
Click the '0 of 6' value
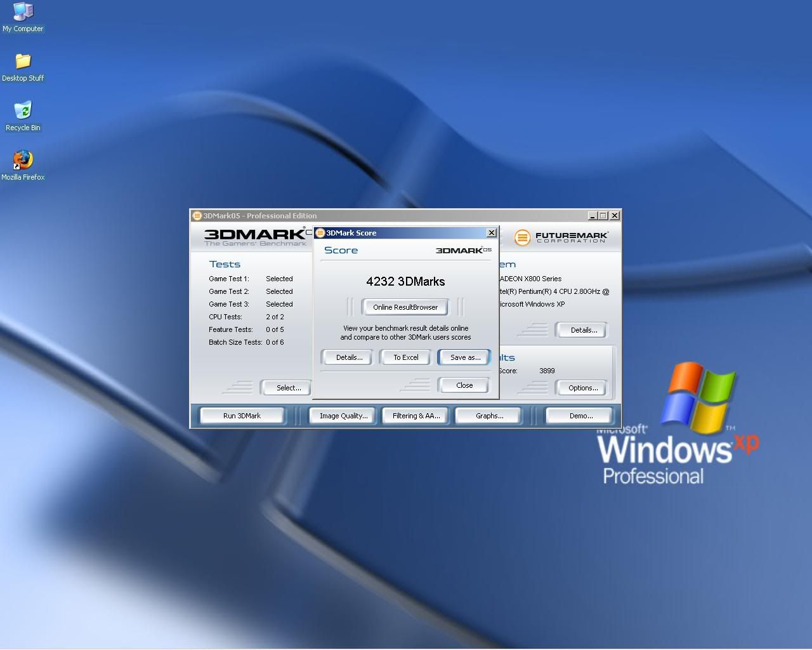tap(275, 342)
